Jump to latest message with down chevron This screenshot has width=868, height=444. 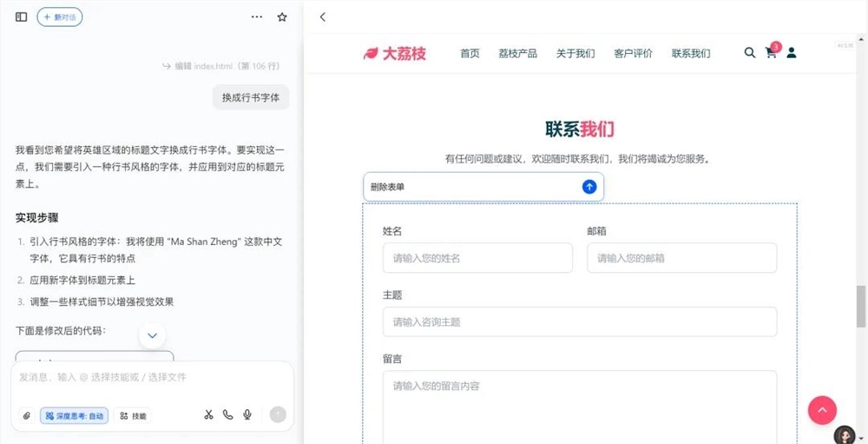[x=152, y=335]
